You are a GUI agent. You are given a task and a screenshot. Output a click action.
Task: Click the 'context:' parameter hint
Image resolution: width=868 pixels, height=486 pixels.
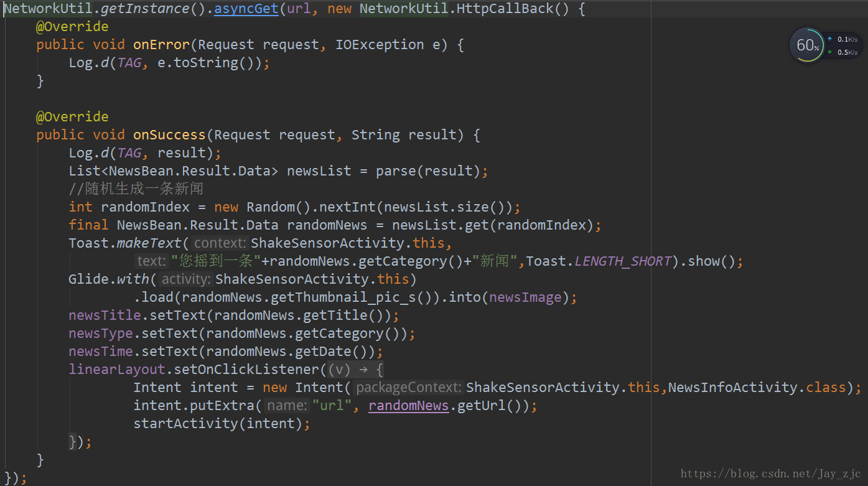tap(221, 243)
